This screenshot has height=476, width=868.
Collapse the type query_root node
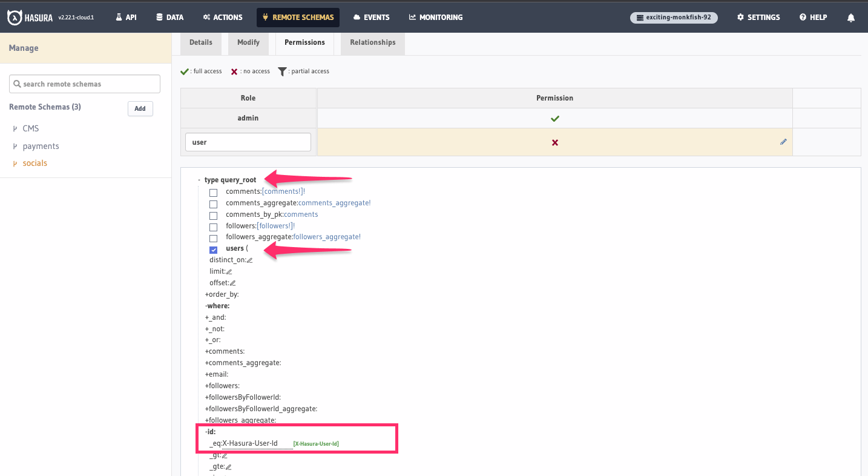point(199,179)
